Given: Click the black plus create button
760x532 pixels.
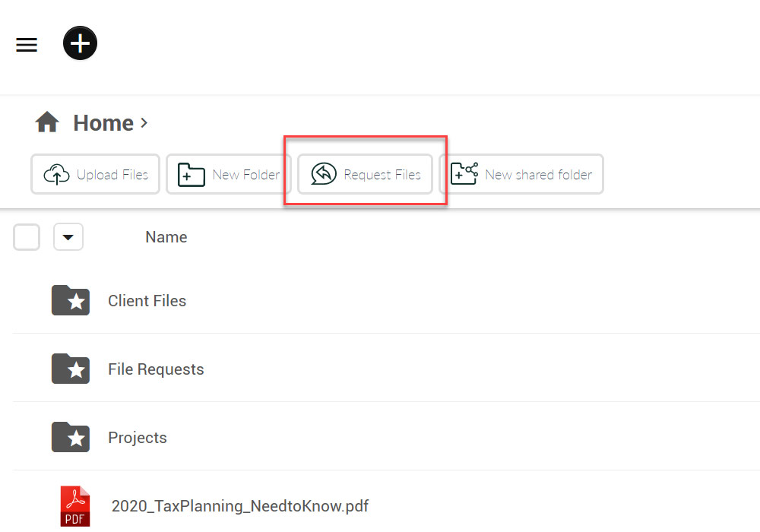Looking at the screenshot, I should click(x=80, y=44).
